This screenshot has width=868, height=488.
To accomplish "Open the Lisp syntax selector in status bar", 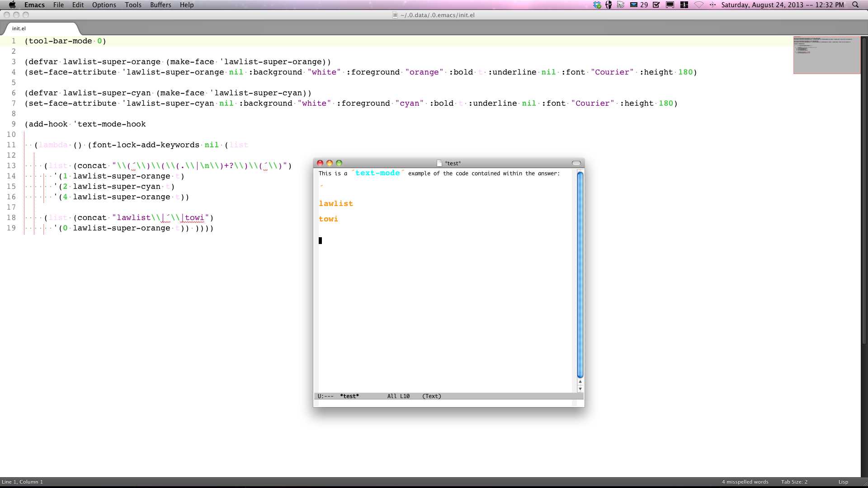I will (843, 482).
